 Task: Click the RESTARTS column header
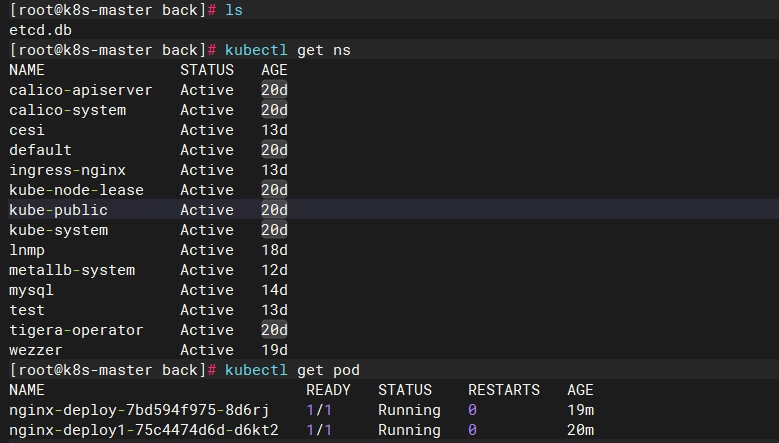tap(504, 390)
